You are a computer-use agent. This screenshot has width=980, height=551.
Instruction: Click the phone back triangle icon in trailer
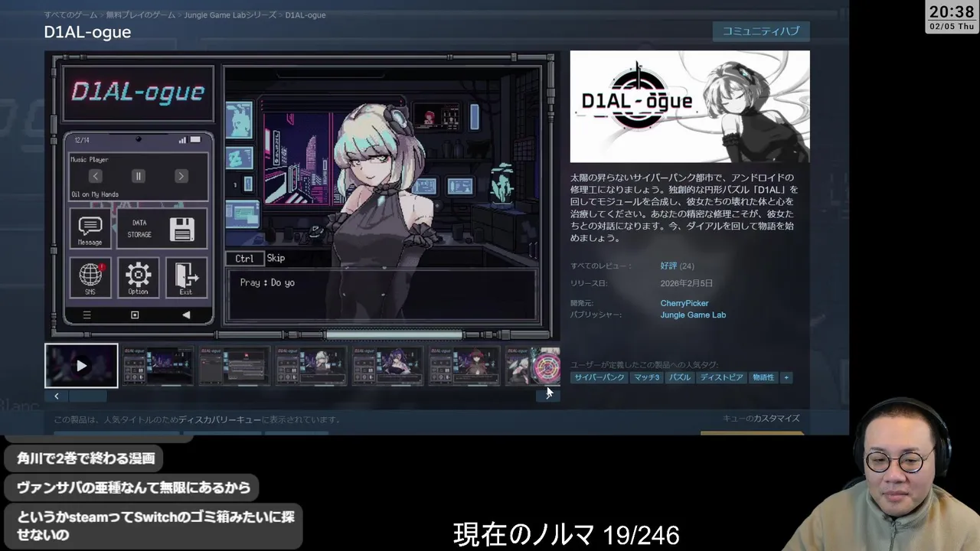(x=186, y=315)
